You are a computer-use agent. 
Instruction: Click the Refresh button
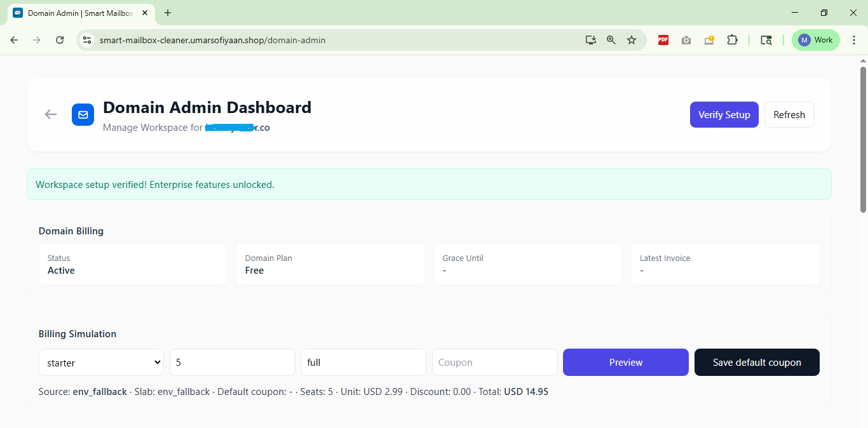789,115
